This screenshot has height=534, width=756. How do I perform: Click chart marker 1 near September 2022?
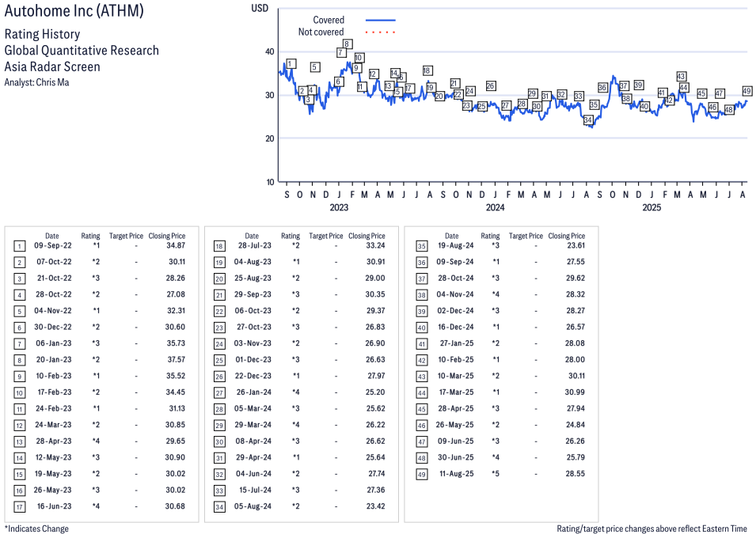[291, 63]
